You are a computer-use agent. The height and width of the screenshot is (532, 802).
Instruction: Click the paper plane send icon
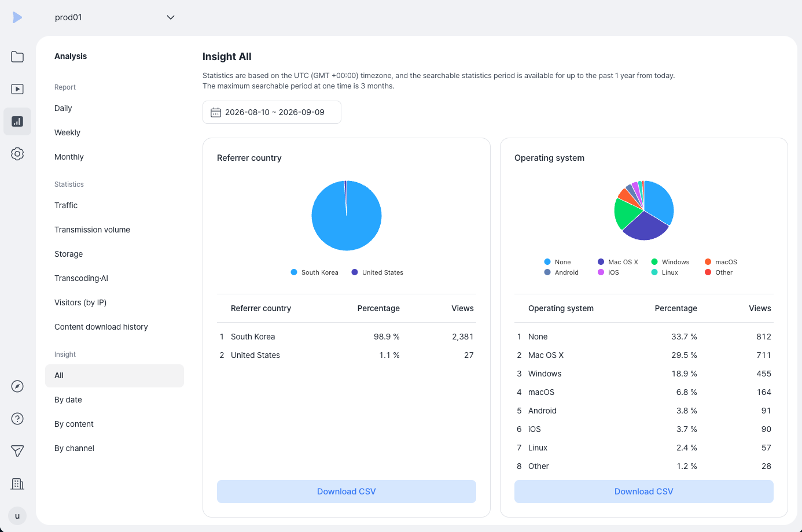click(x=17, y=451)
